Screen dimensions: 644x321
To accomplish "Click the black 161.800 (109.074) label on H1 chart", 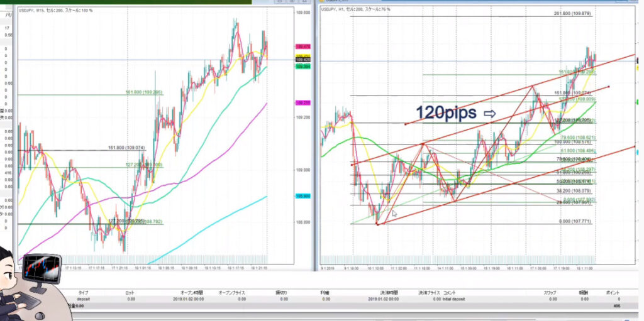I will click(573, 93).
